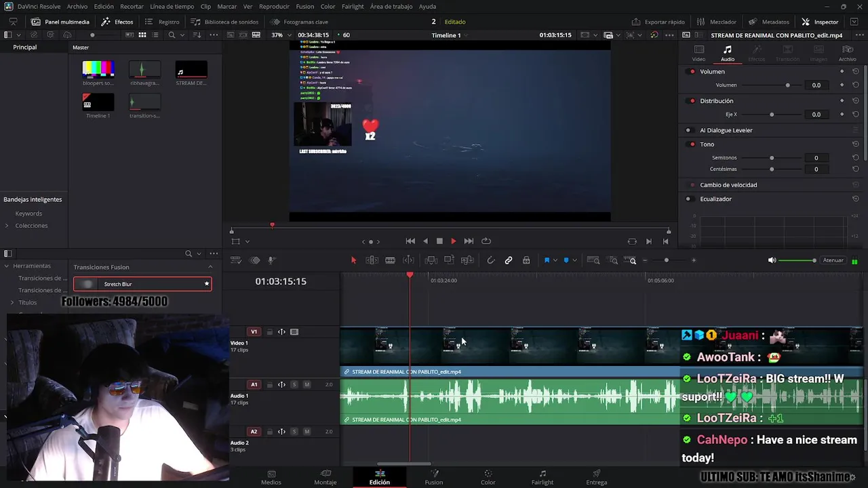Toggle the Inspector panel button

click(821, 22)
